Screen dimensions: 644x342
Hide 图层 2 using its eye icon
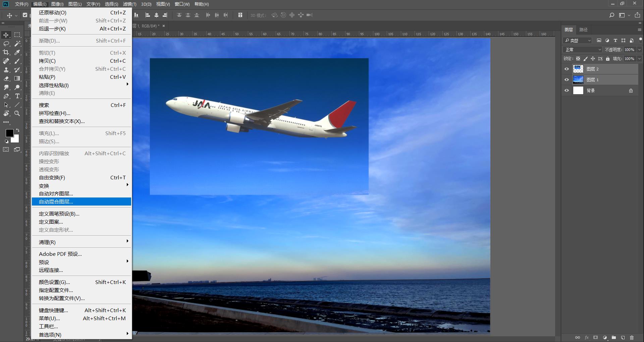[567, 69]
